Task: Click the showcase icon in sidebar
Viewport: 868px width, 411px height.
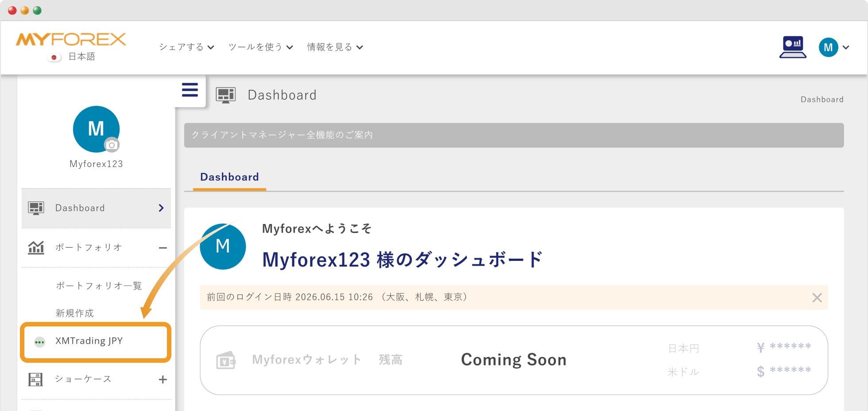Action: [x=35, y=380]
